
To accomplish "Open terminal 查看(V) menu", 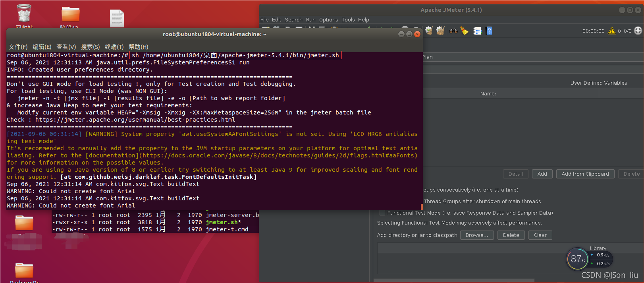I will (66, 47).
